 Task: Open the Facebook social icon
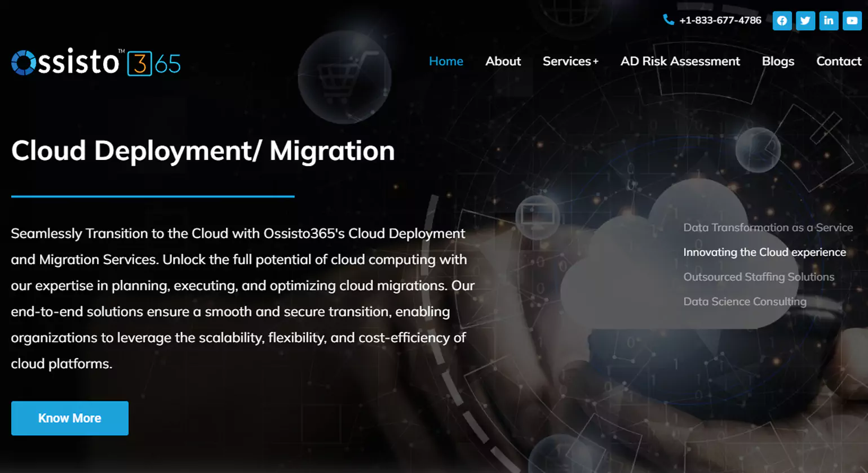782,21
